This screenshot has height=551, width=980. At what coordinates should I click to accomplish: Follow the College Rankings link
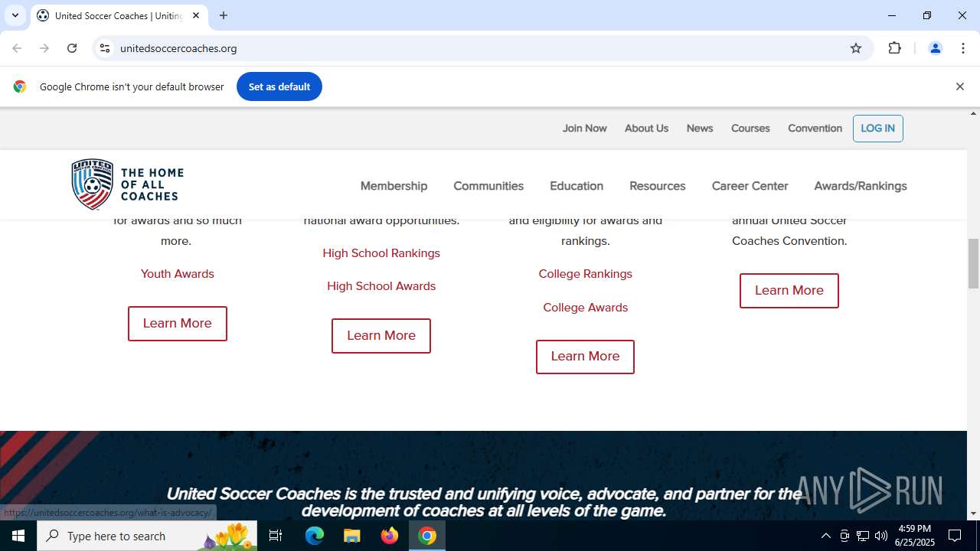point(585,274)
